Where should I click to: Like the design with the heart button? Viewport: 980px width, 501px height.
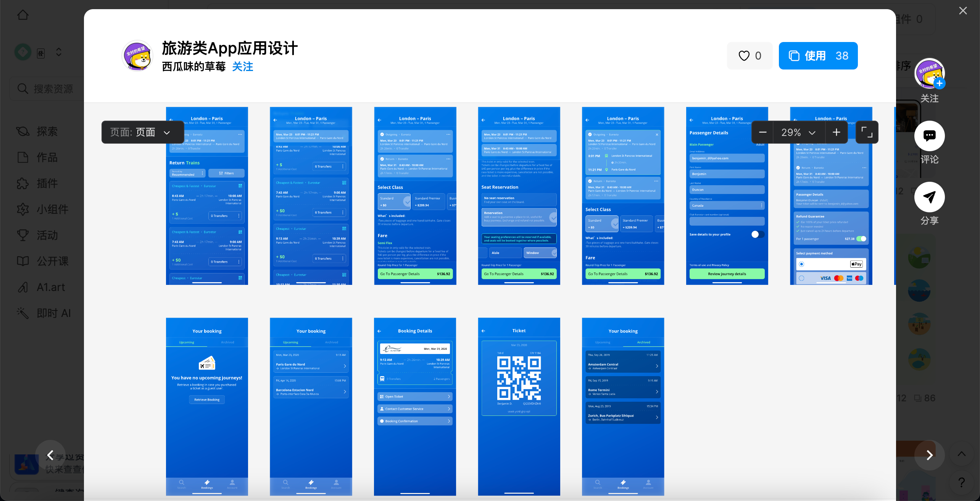750,56
